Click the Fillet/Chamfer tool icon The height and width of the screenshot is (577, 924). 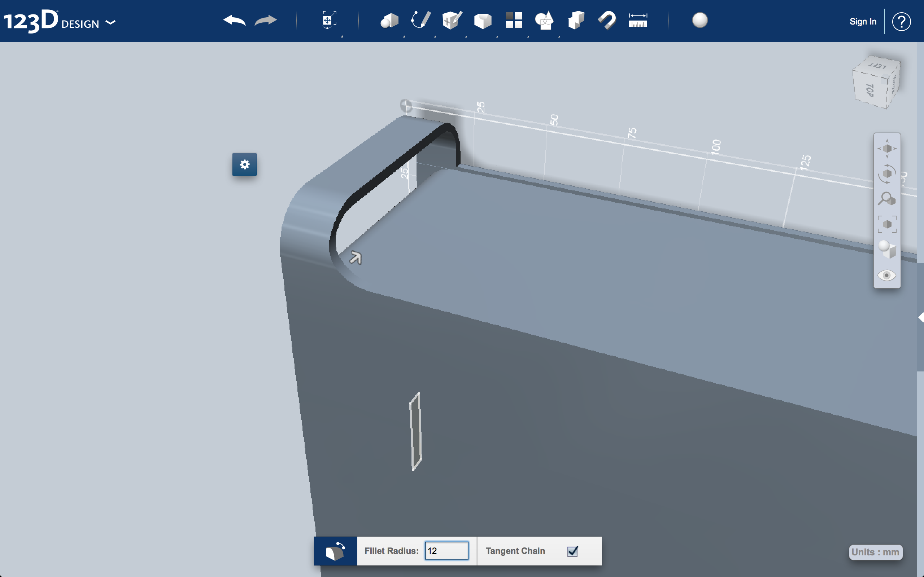336,550
